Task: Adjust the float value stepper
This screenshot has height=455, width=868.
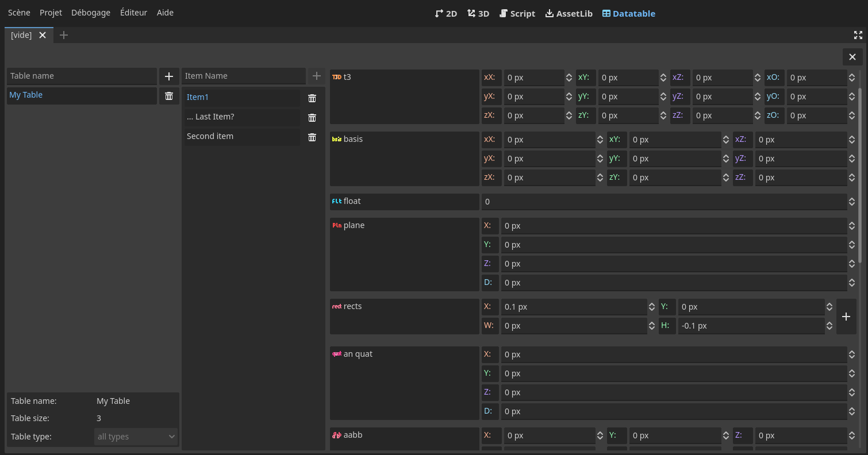Action: (852, 202)
